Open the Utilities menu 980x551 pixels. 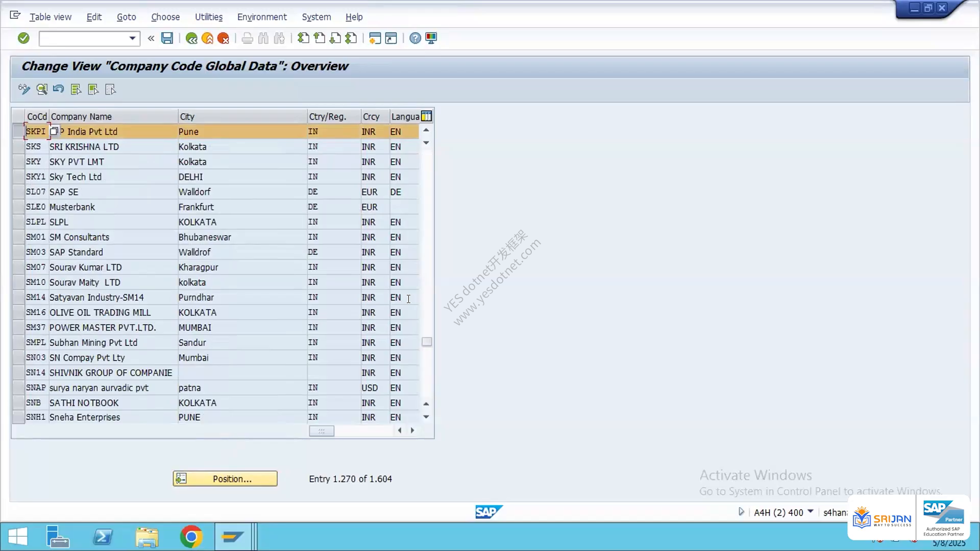[x=209, y=17]
